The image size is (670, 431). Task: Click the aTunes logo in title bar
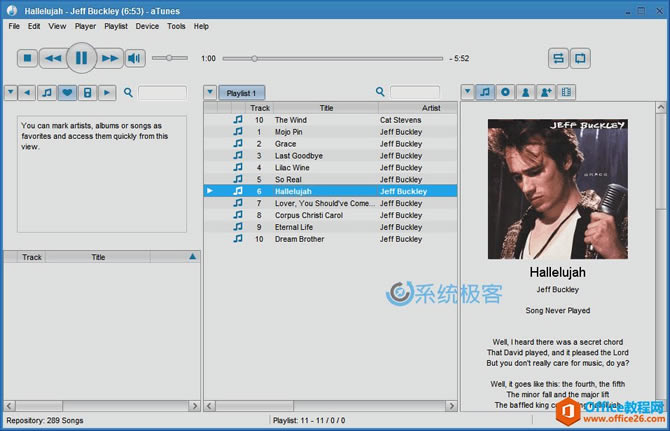(12, 11)
